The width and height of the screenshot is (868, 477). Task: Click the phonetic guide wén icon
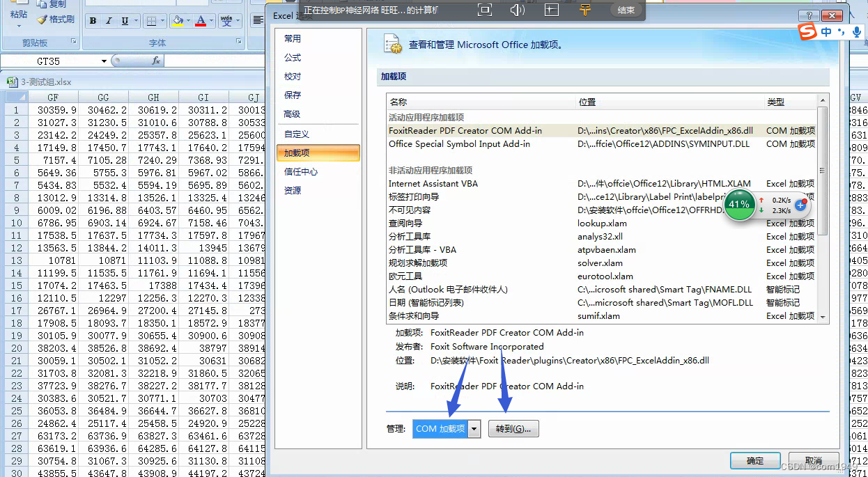point(226,21)
